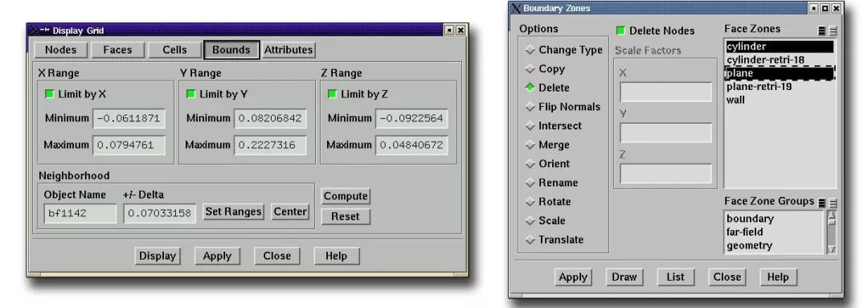The height and width of the screenshot is (308, 868).
Task: Click the Face Zone Groups scrollbar up arrow
Action: click(832, 215)
